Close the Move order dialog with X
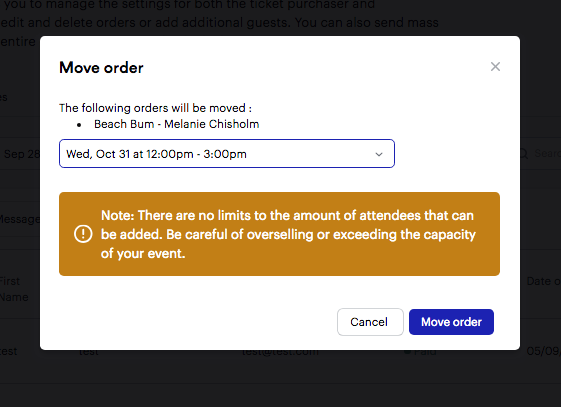This screenshot has width=561, height=407. click(x=495, y=67)
